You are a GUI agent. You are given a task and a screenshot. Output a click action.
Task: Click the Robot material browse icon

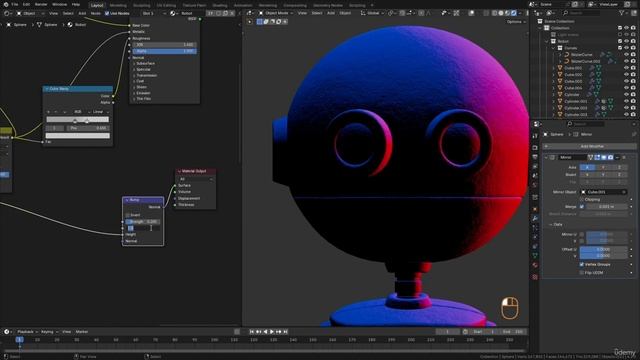(173, 13)
